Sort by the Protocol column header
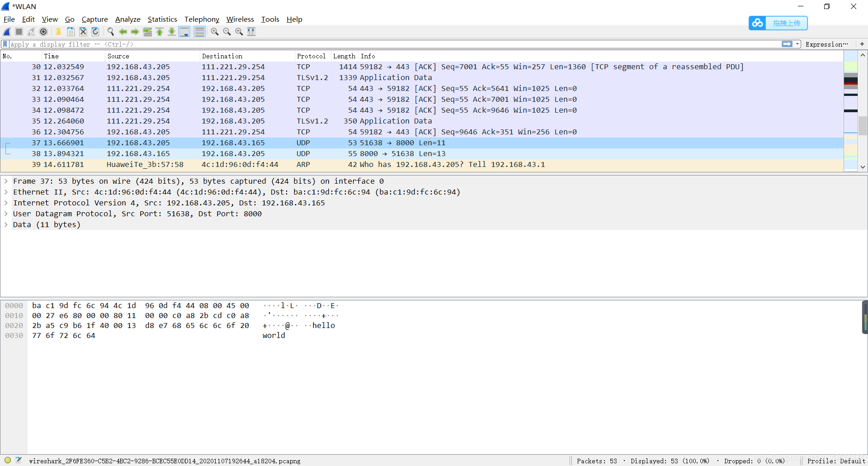 (312, 56)
